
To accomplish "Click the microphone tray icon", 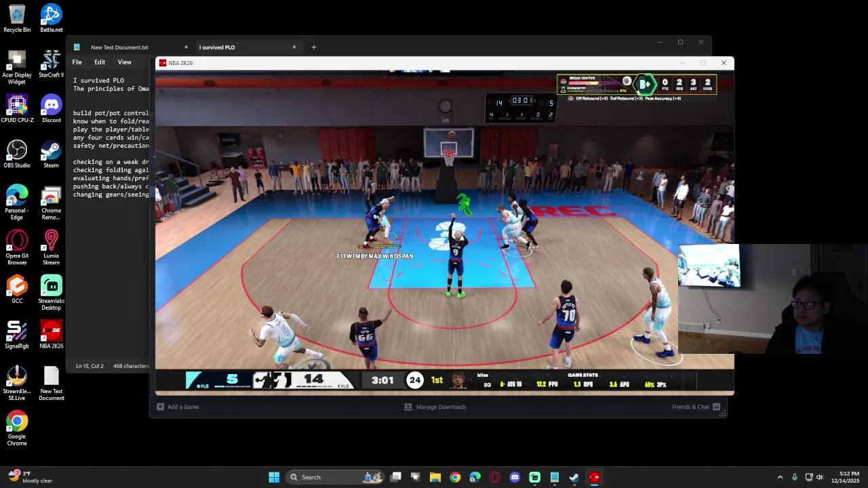I will (x=794, y=477).
